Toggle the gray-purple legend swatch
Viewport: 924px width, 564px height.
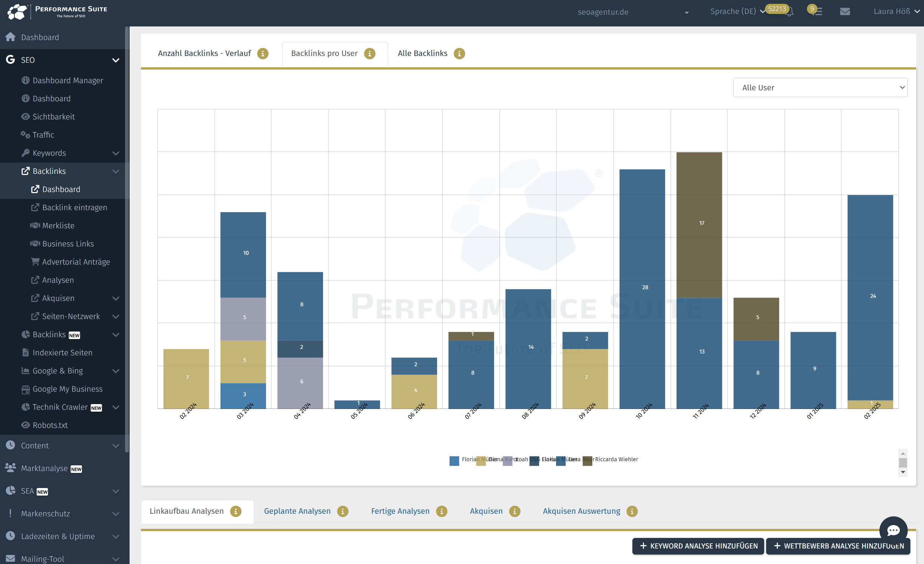[507, 460]
